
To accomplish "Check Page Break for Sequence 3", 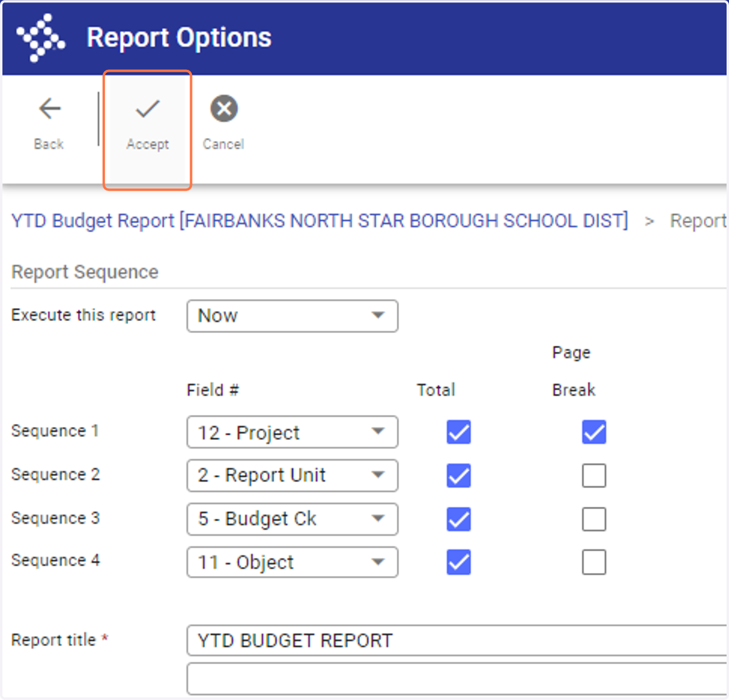I will click(594, 520).
